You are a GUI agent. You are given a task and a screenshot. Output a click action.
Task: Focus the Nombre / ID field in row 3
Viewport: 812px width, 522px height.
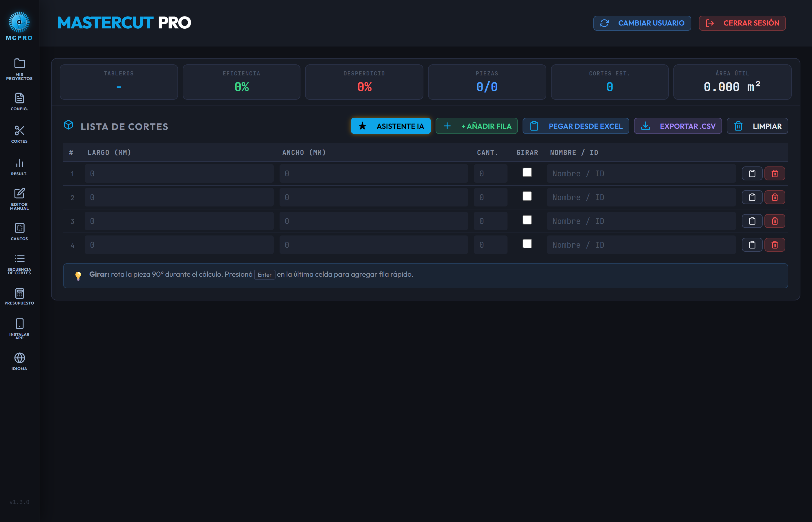pos(641,221)
